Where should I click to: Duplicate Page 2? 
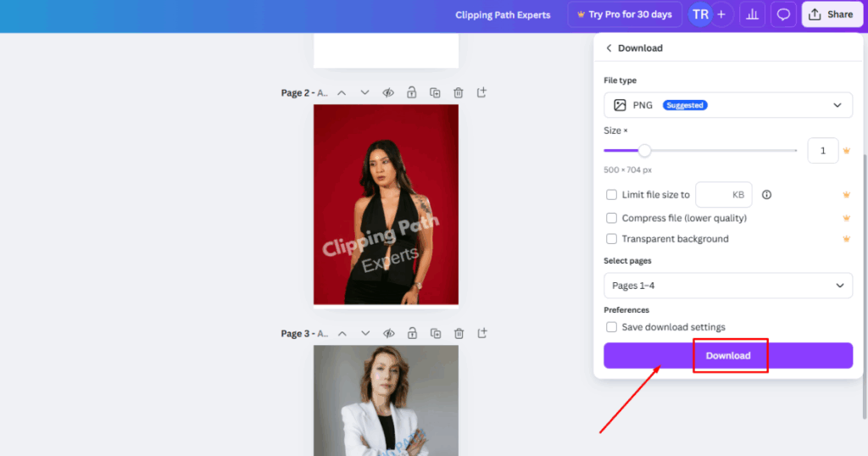(435, 93)
